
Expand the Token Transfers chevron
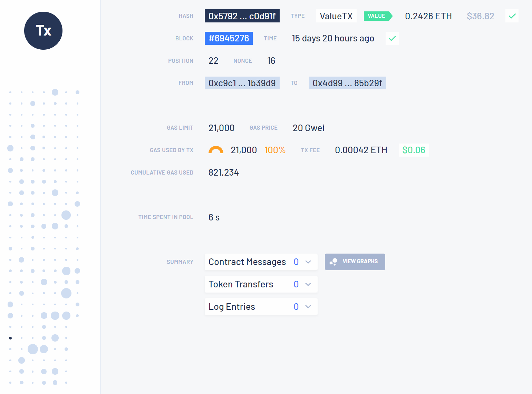pos(308,284)
